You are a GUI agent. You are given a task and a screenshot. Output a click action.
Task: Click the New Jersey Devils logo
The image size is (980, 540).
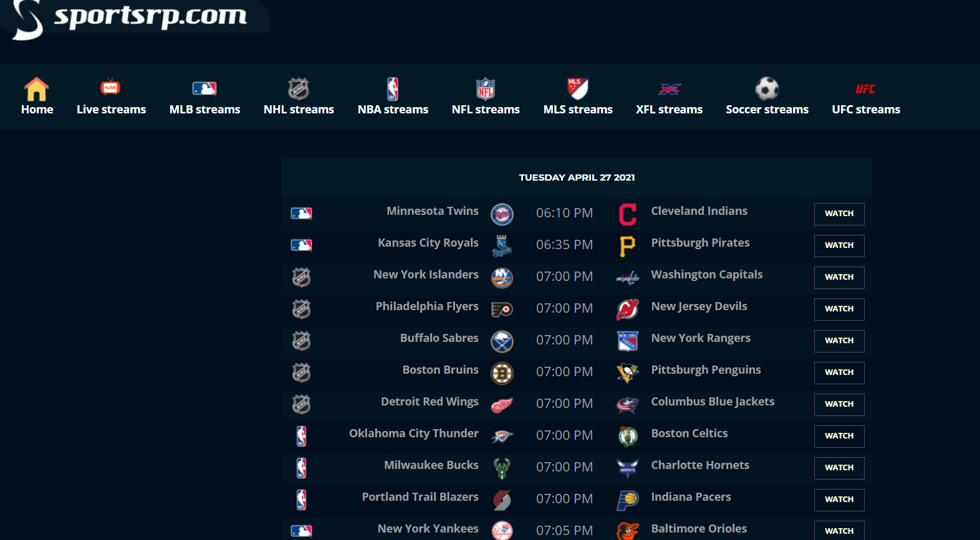click(x=628, y=310)
